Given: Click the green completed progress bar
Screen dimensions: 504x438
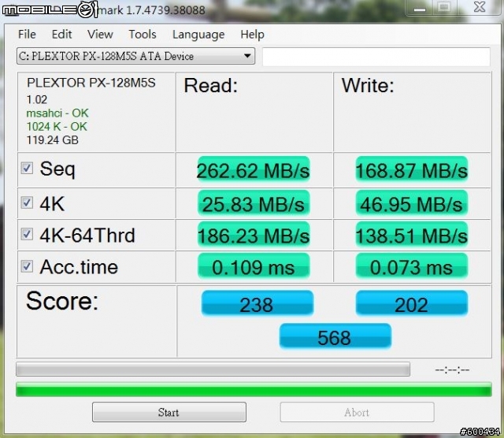Looking at the screenshot, I should point(254,389).
